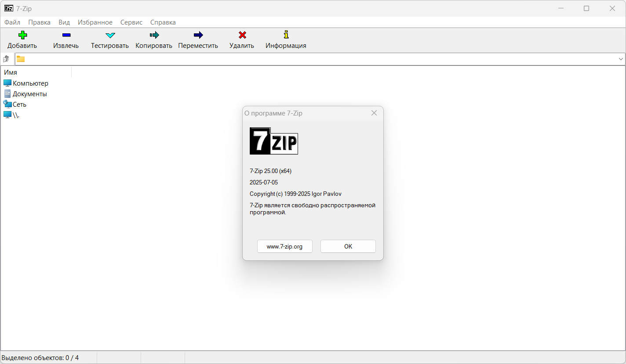Click the blue minus Извлечь toolbar button
Image resolution: width=626 pixels, height=364 pixels.
click(x=66, y=40)
